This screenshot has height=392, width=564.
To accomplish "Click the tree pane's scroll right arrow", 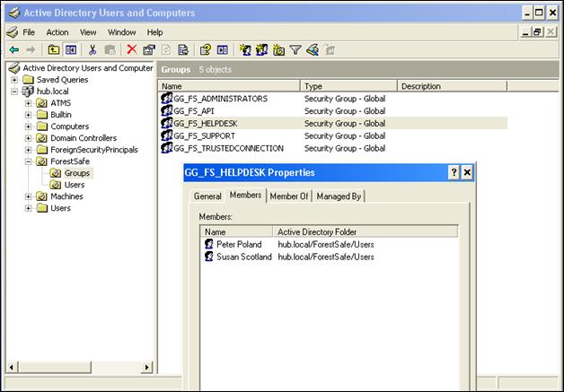I will pyautogui.click(x=146, y=367).
